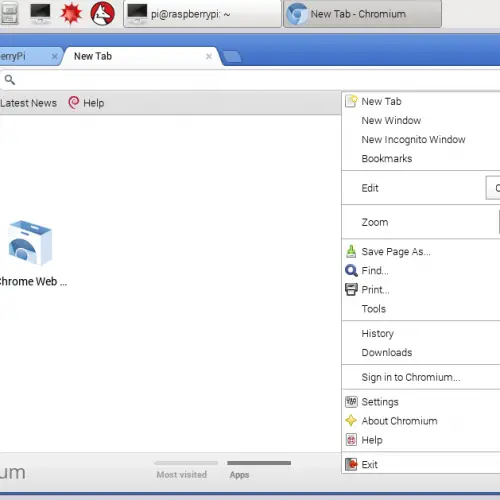
Task: Close the New Tab browser tab
Action: click(x=209, y=56)
